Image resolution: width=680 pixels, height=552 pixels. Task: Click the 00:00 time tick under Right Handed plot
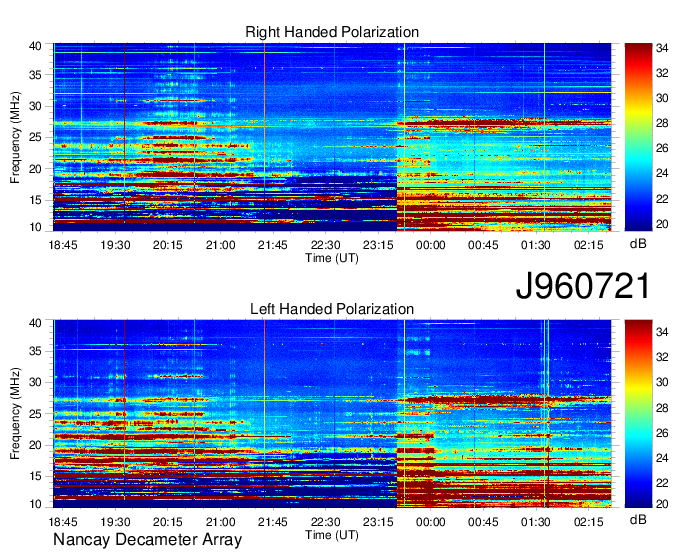click(x=431, y=245)
